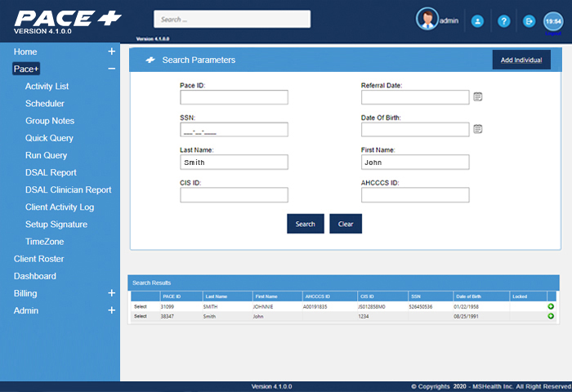Image resolution: width=572 pixels, height=392 pixels.
Task: Focus the CIS ID field
Action: [x=234, y=194]
